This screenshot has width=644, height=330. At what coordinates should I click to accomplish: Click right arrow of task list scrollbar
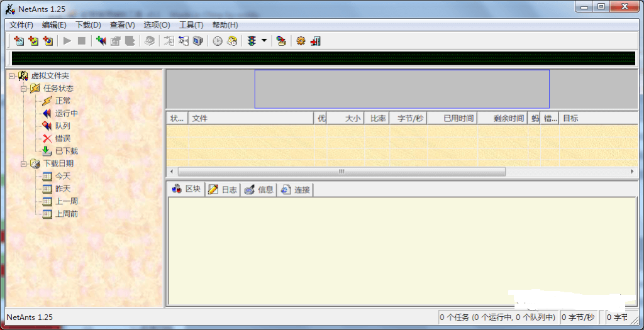pos(633,172)
